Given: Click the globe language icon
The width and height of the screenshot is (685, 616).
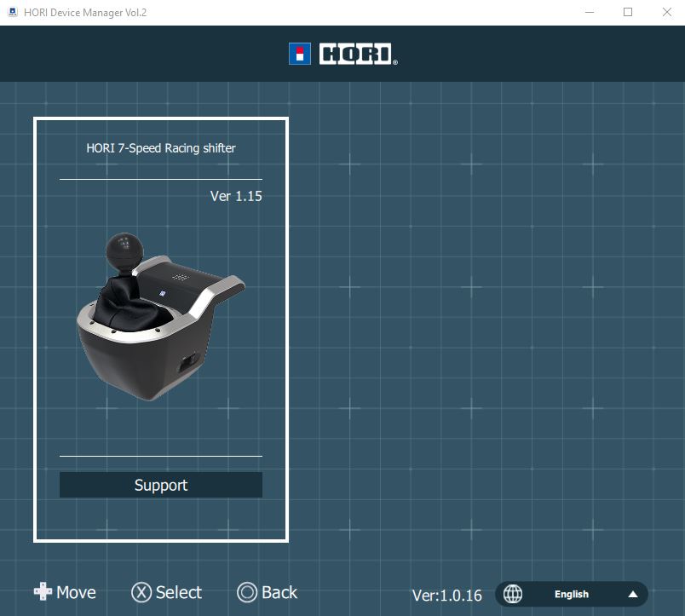Looking at the screenshot, I should tap(513, 594).
